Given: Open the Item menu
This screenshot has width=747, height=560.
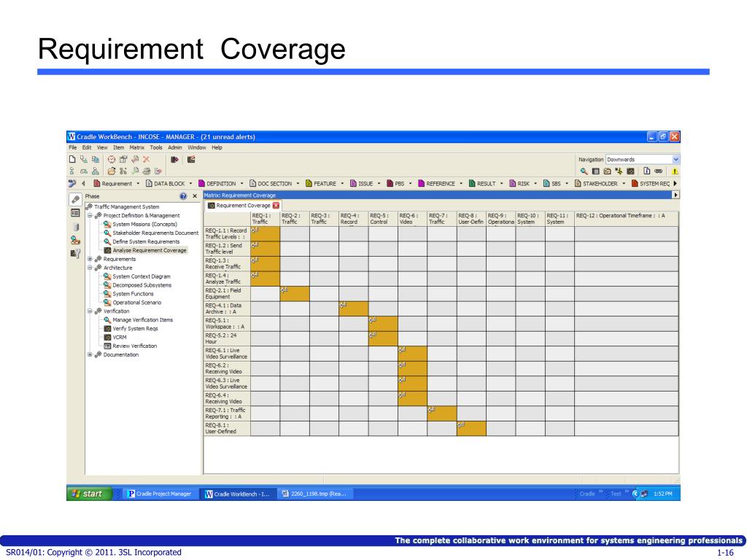Looking at the screenshot, I should tap(119, 147).
